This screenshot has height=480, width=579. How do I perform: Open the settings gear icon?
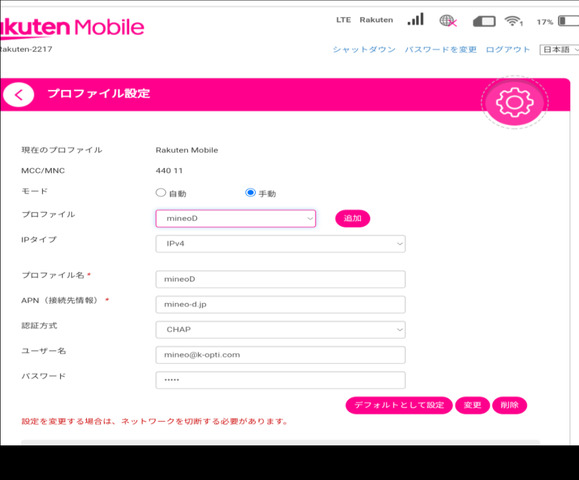[x=514, y=102]
